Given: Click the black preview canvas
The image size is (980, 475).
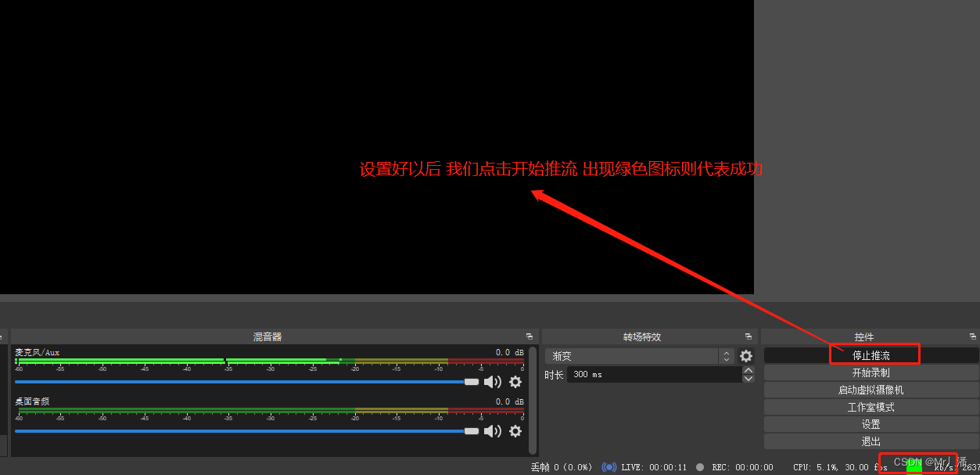Looking at the screenshot, I should (376, 146).
